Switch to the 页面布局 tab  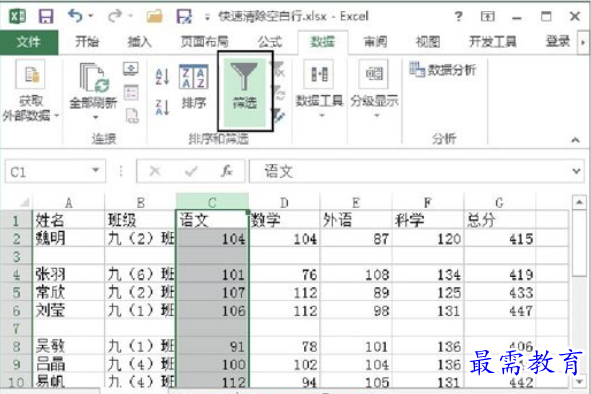click(204, 42)
